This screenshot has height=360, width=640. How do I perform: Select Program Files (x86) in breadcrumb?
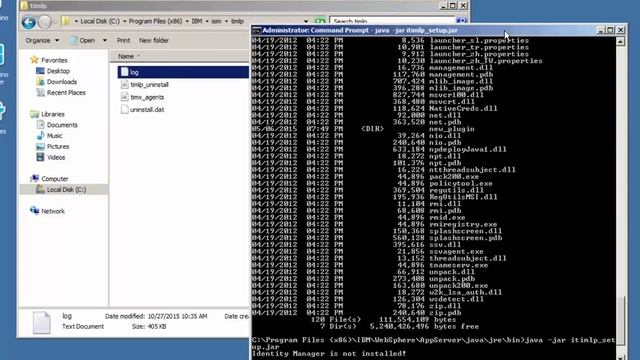pos(156,21)
